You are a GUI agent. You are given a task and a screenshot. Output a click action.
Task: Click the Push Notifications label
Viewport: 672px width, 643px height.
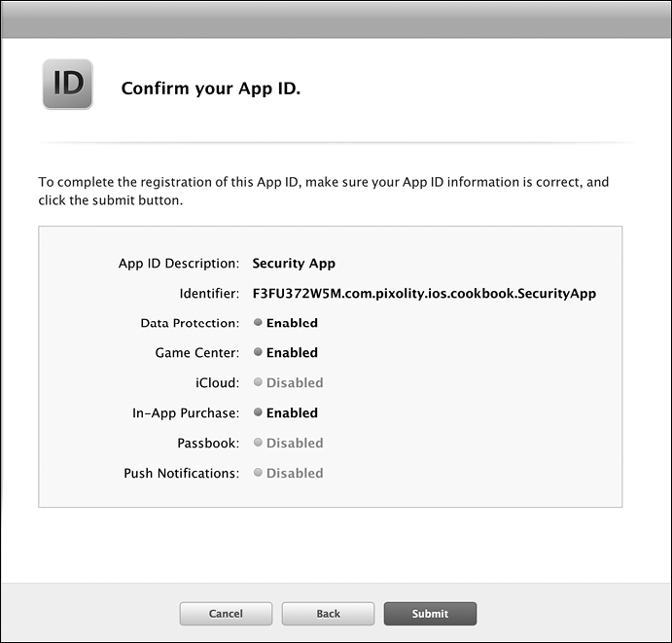(181, 473)
